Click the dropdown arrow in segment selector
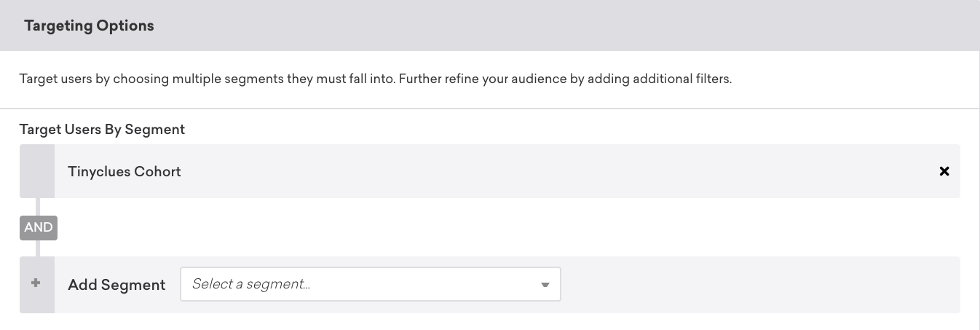This screenshot has width=980, height=330. pos(545,285)
